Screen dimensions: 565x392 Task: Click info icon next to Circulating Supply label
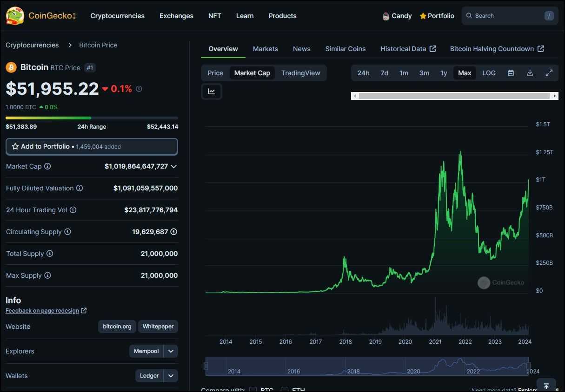click(x=67, y=232)
